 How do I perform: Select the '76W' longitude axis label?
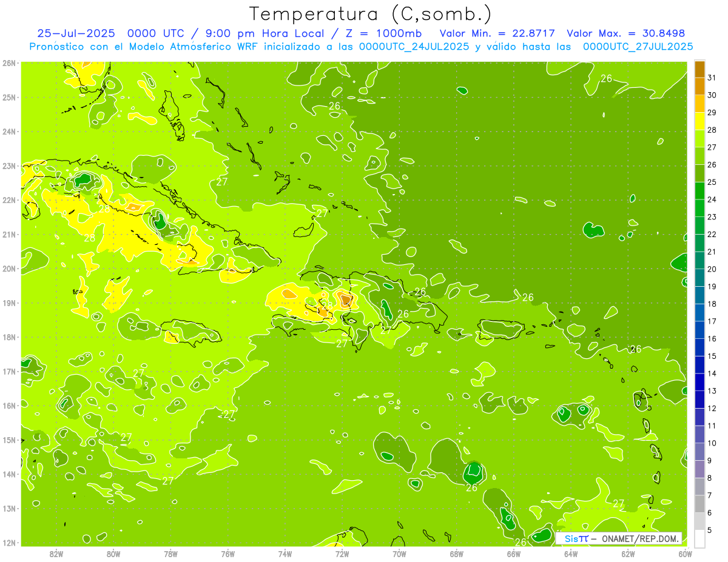pyautogui.click(x=227, y=554)
